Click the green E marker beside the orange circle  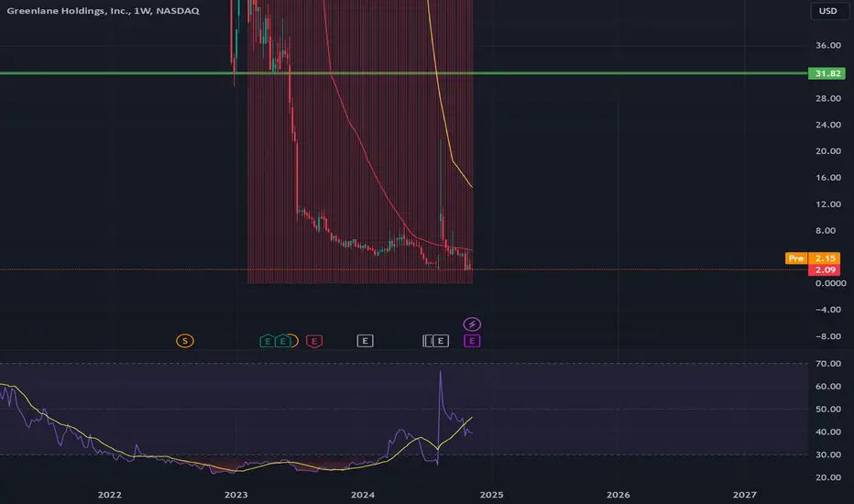coord(282,341)
